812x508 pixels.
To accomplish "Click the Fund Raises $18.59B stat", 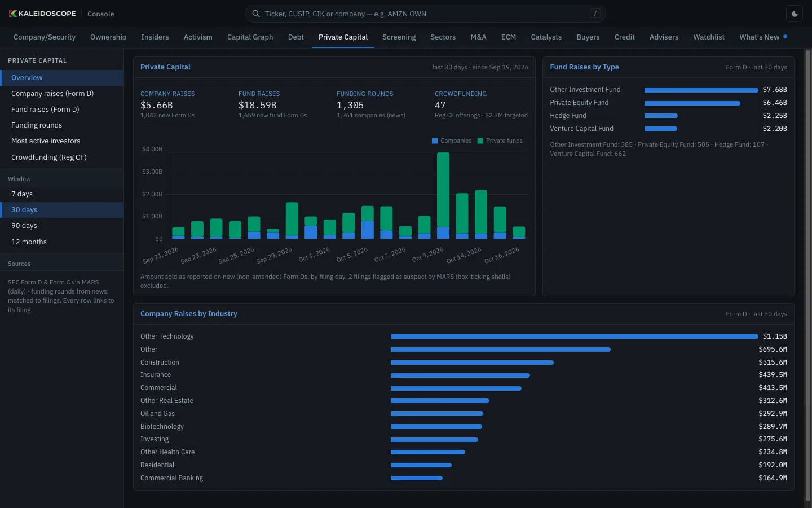I will (272, 104).
